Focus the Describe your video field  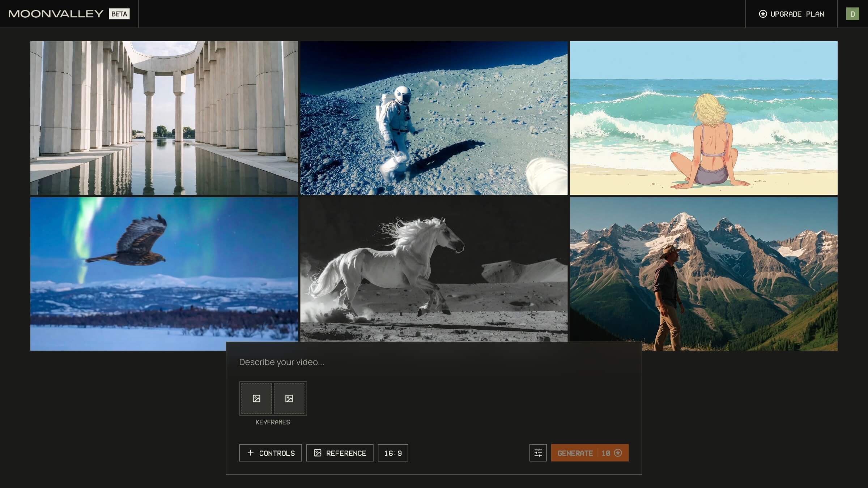pos(433,362)
